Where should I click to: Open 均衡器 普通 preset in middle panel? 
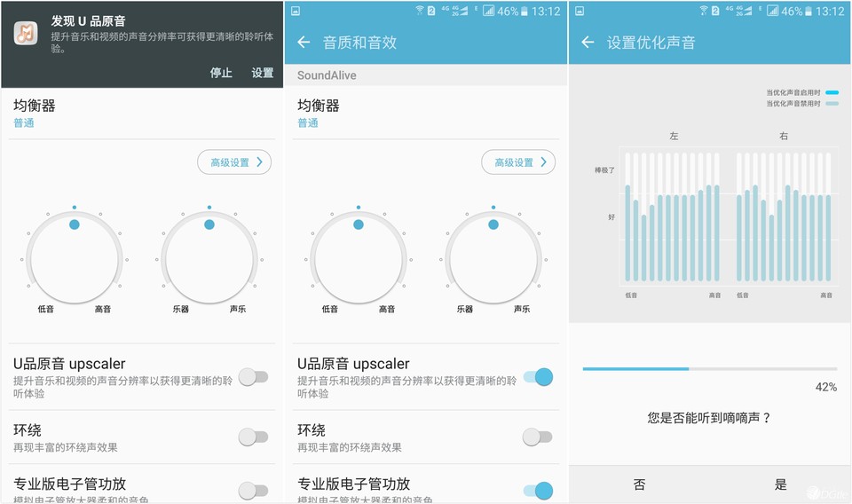click(x=426, y=114)
